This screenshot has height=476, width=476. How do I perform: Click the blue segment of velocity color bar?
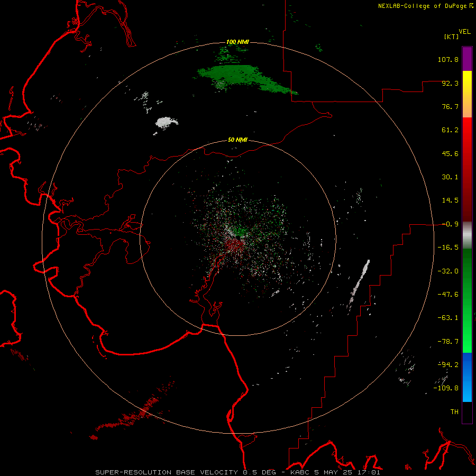tap(467, 377)
